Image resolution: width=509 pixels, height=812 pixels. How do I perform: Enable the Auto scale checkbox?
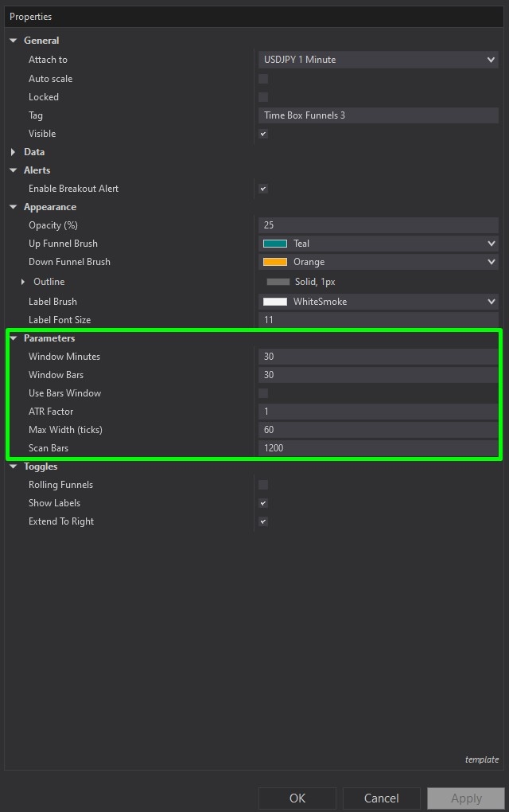(263, 78)
